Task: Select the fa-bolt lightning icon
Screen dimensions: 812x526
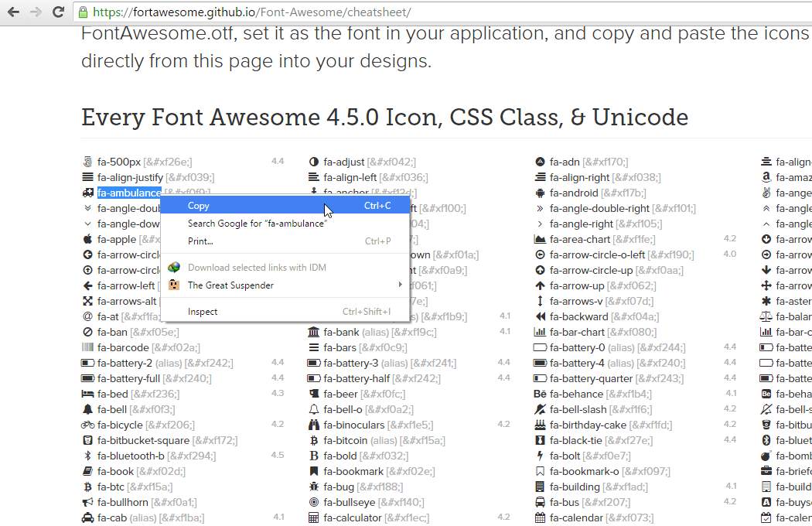Action: coord(540,456)
